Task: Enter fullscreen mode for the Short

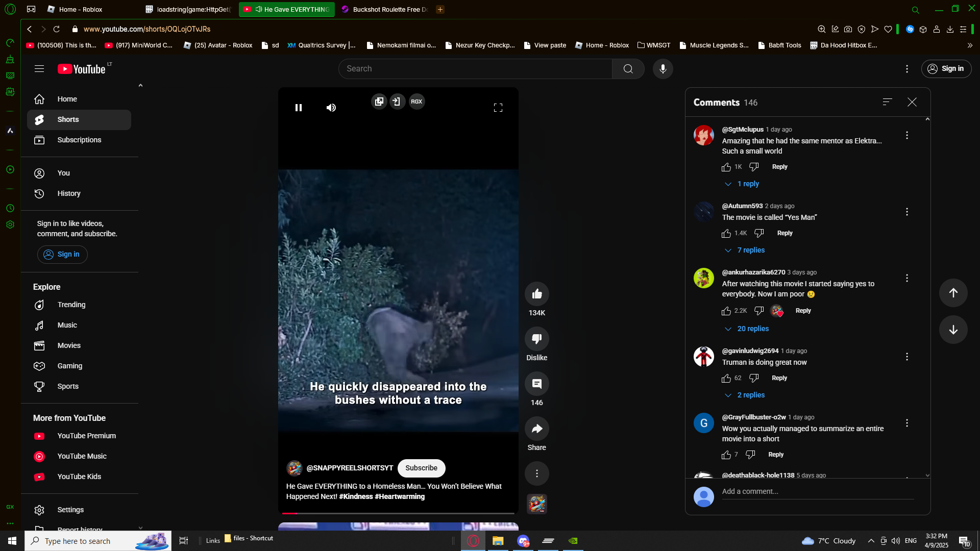Action: coord(498,108)
